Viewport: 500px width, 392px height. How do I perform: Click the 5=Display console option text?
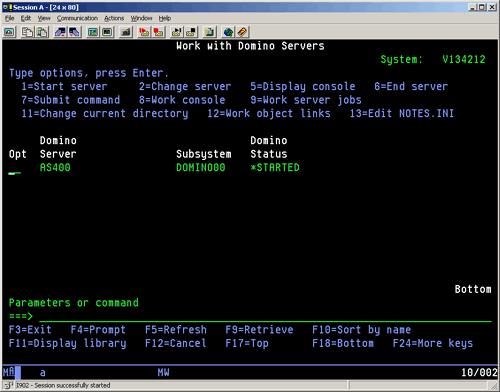(303, 87)
